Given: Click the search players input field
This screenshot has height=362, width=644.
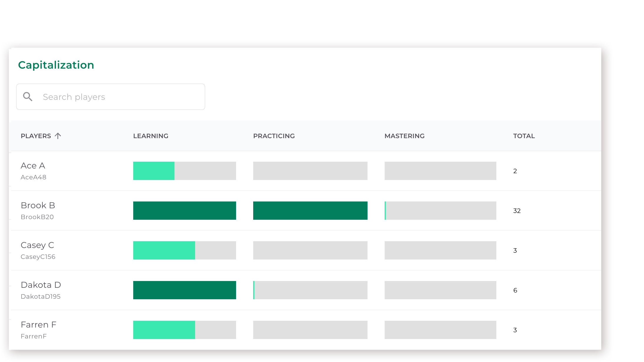Looking at the screenshot, I should point(111,97).
